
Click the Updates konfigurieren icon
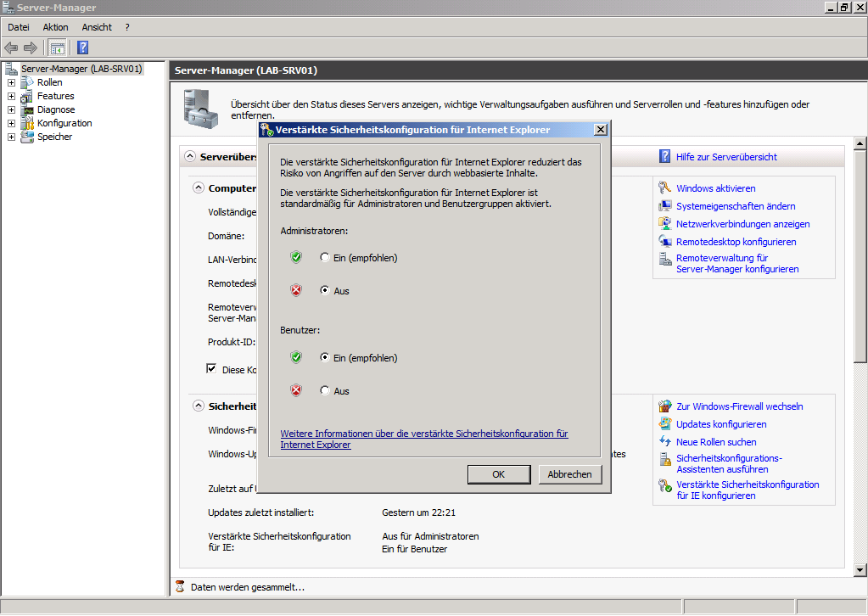(665, 424)
